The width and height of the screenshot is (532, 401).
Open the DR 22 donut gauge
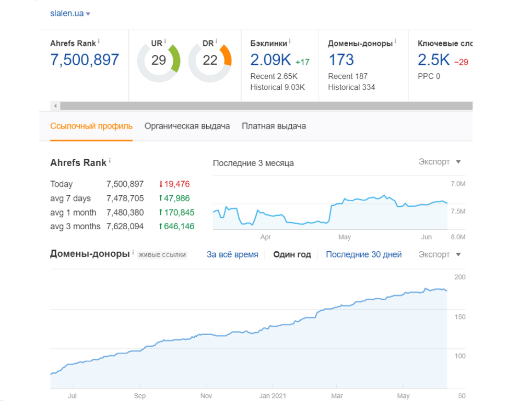coord(210,61)
